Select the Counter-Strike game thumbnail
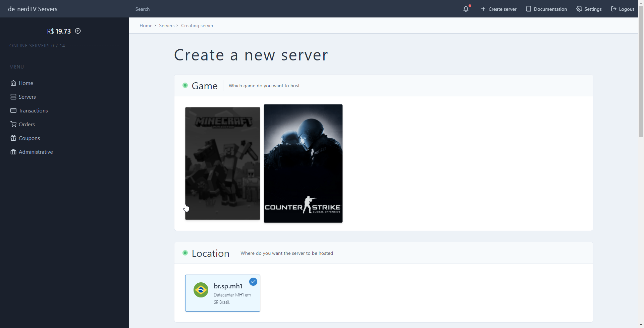This screenshot has width=644, height=328. [x=303, y=163]
